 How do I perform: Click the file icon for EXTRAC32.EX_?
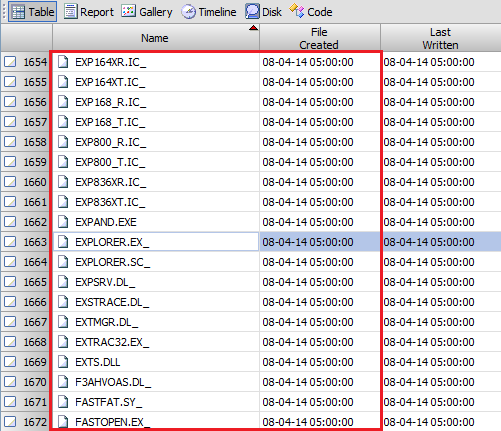pyautogui.click(x=63, y=342)
